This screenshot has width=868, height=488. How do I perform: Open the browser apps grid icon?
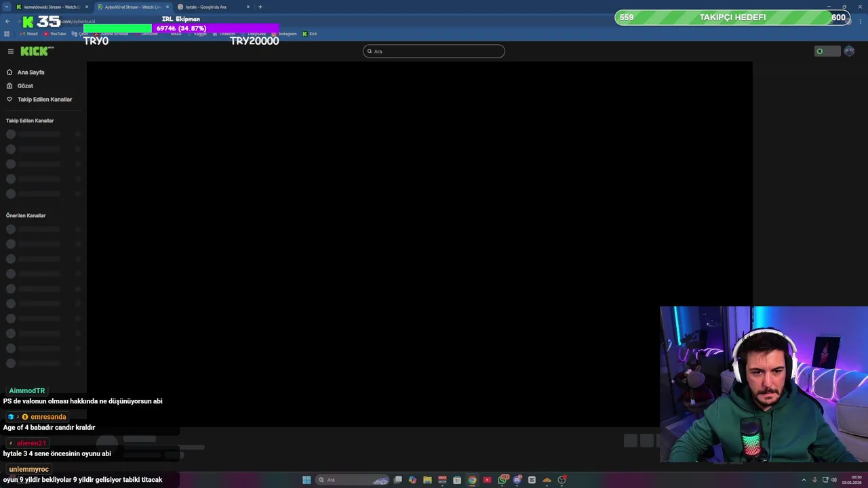coord(7,34)
